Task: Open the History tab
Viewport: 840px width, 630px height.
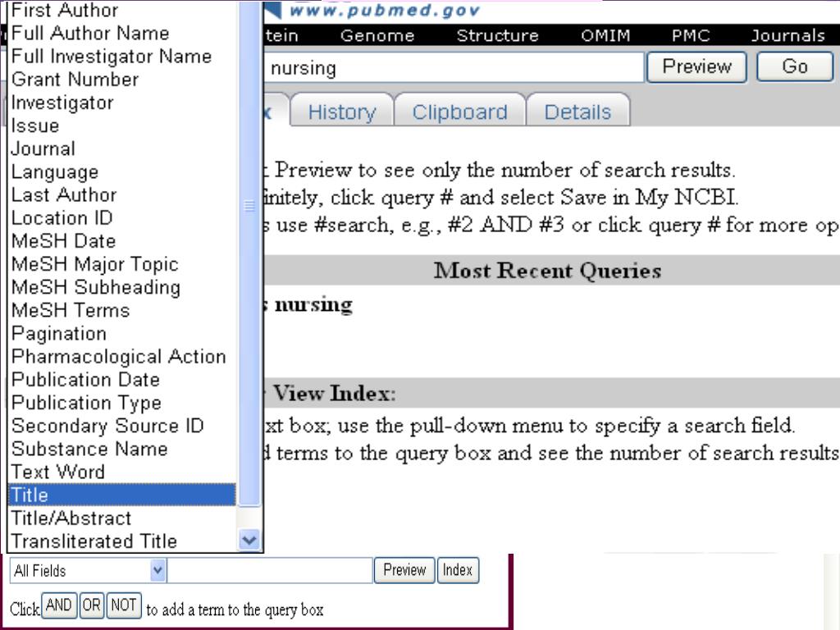Action: click(x=342, y=112)
